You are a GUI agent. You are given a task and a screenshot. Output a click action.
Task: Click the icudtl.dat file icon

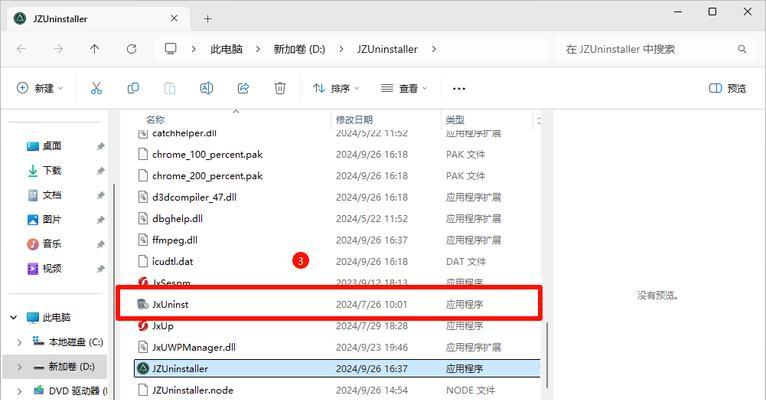click(x=143, y=261)
